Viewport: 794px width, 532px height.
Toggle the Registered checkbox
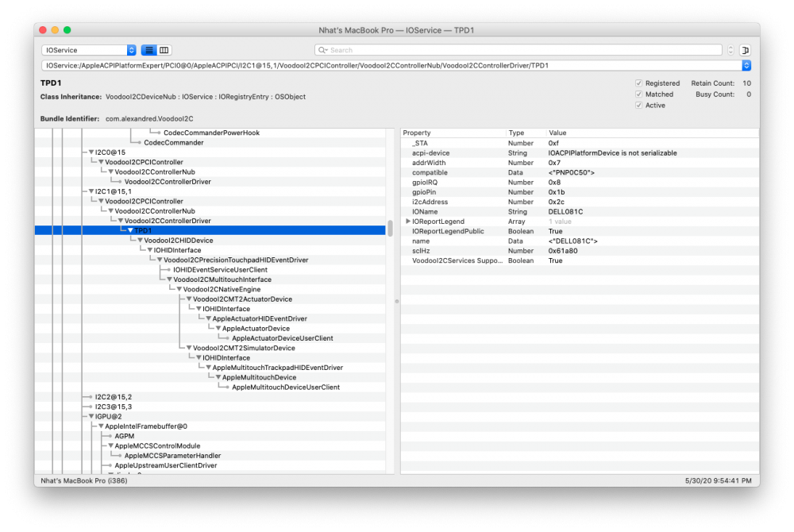[639, 83]
